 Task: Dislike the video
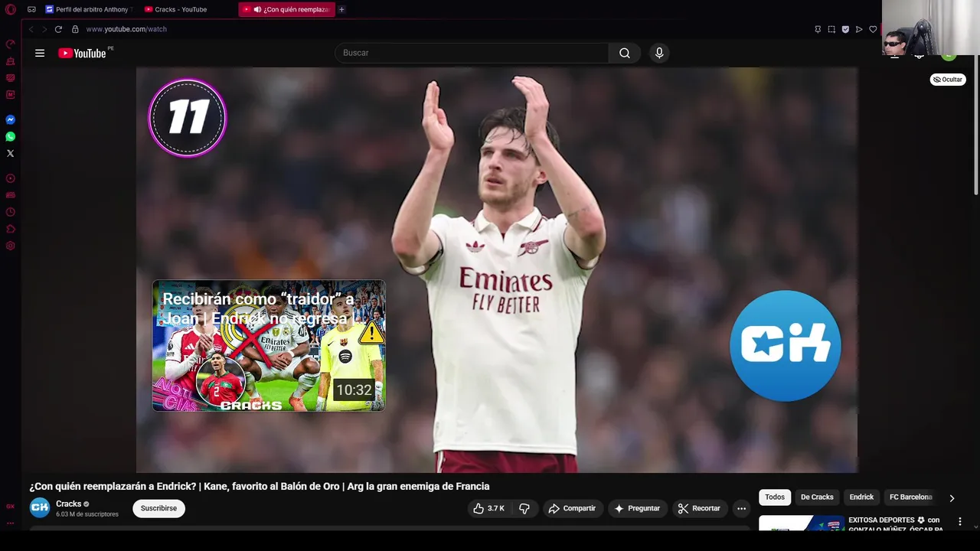point(524,508)
